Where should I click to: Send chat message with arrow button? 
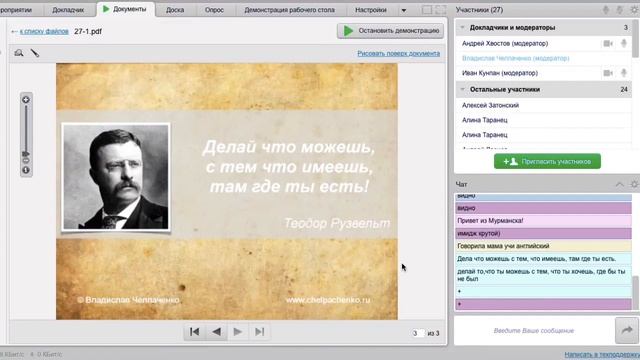point(627,330)
